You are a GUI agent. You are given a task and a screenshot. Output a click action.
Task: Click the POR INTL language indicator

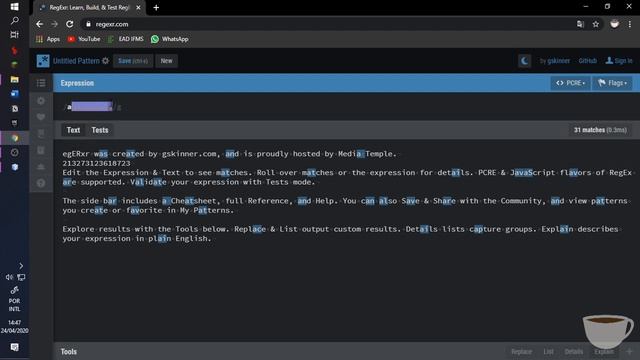pyautogui.click(x=14, y=305)
